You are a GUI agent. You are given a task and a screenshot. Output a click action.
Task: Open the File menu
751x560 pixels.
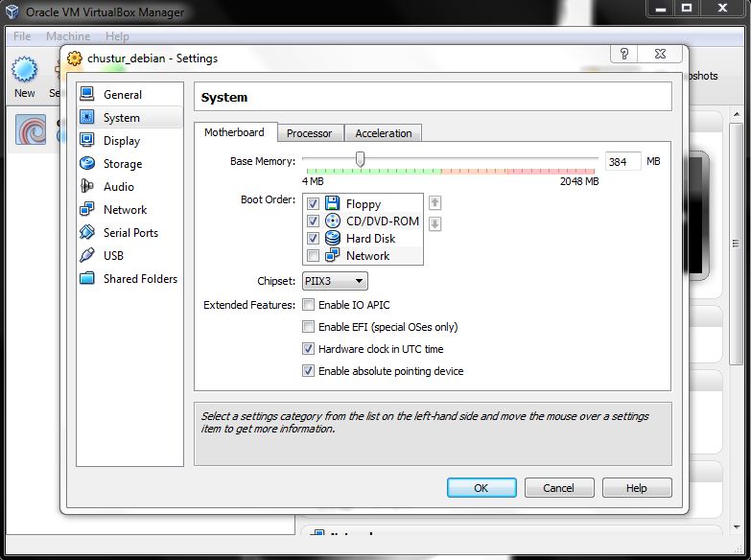(22, 35)
